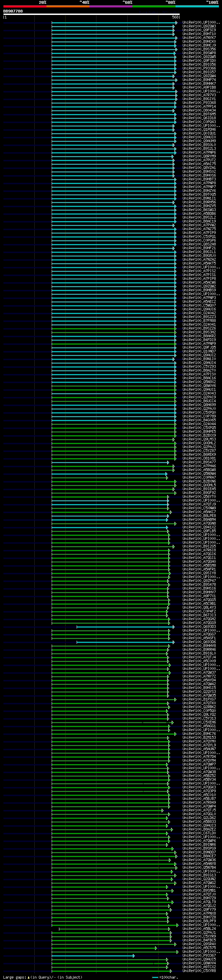Viewport: 222px width, 980px height.
Task: Open hit UniRef100_B9HT10
Action: pyautogui.click(x=199, y=34)
